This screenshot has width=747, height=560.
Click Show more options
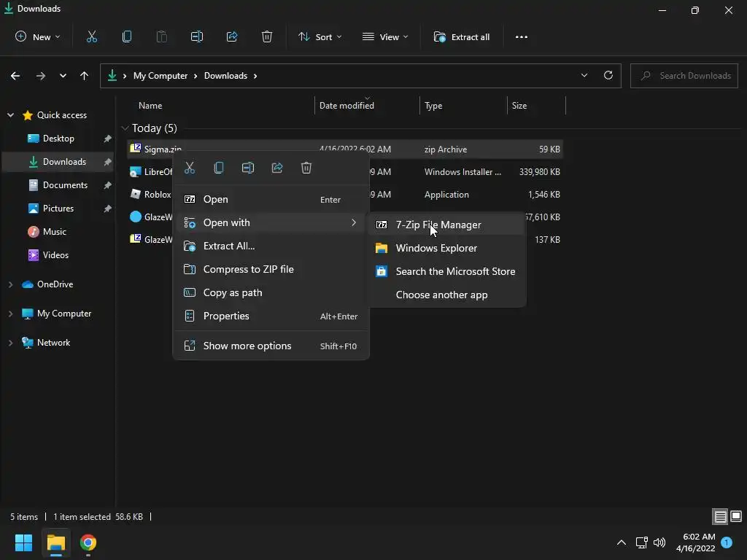point(271,346)
